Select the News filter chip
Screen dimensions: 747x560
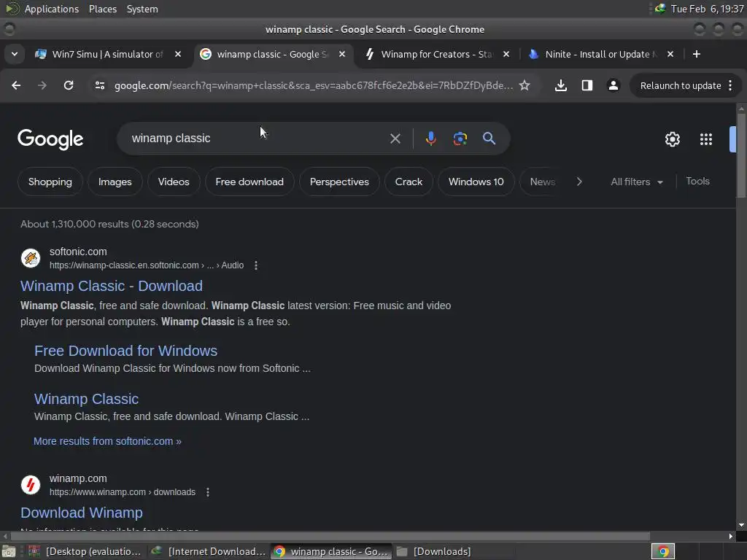pos(543,182)
